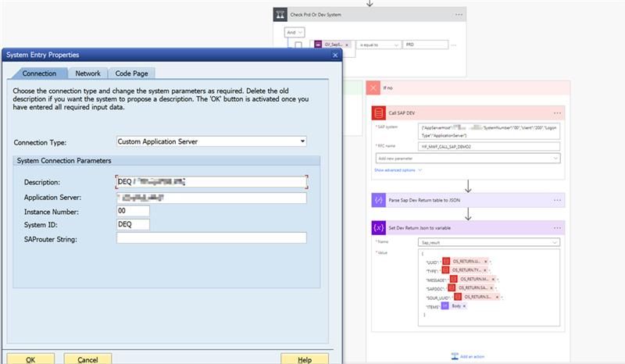The height and width of the screenshot is (364, 625).
Task: Click the Application Server input field
Action: click(x=211, y=198)
